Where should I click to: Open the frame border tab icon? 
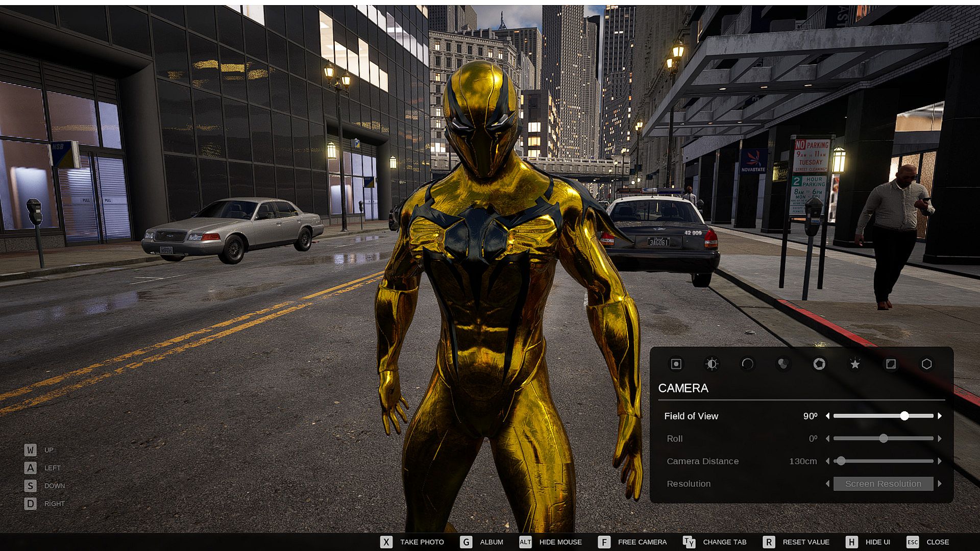(891, 364)
